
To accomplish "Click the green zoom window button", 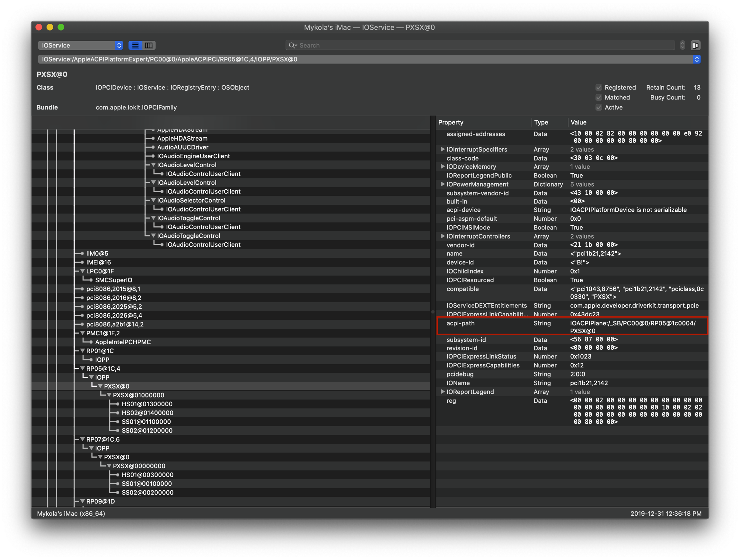I will 61,27.
